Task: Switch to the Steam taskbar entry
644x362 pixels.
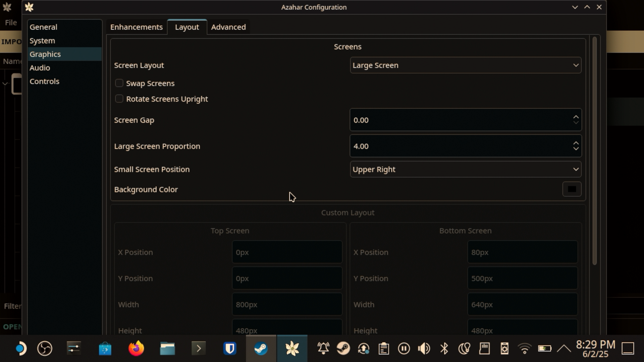Action: pyautogui.click(x=261, y=349)
